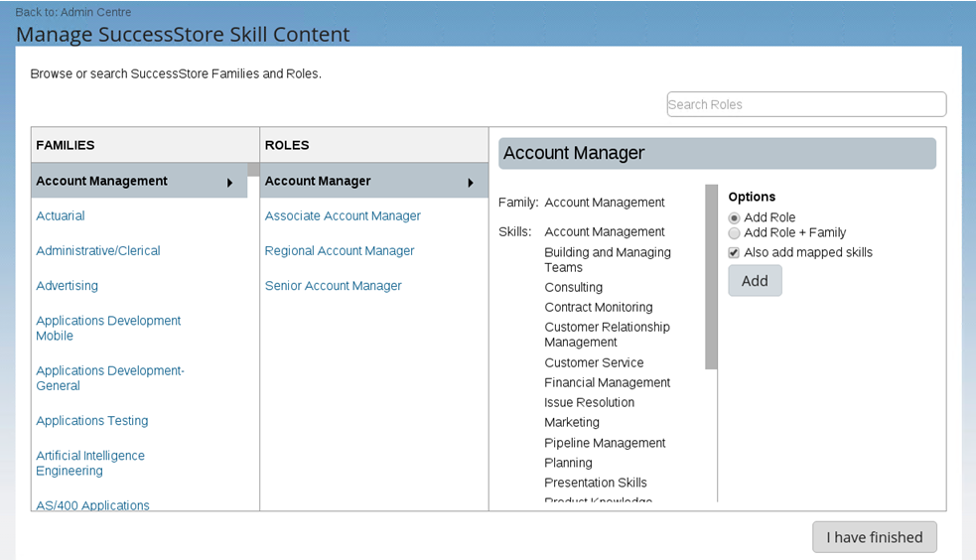The height and width of the screenshot is (560, 976).
Task: Select Applications Development Mobile family
Action: pyautogui.click(x=108, y=328)
